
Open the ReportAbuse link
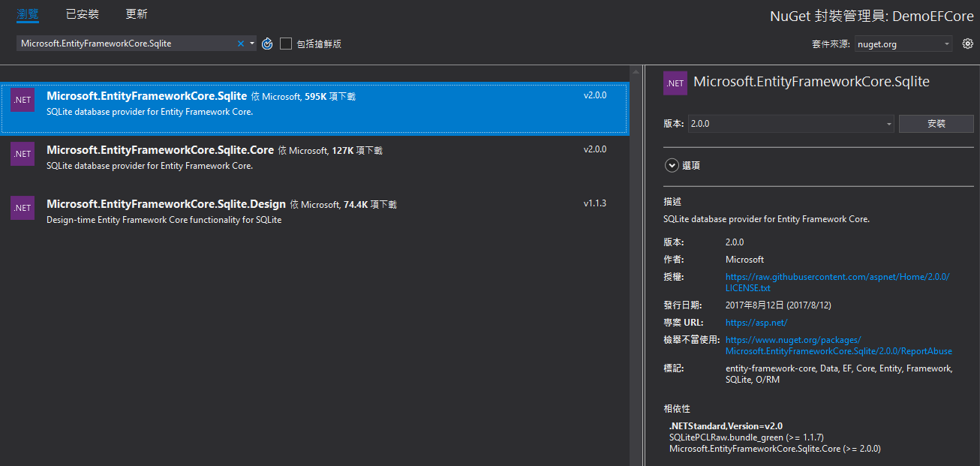839,345
